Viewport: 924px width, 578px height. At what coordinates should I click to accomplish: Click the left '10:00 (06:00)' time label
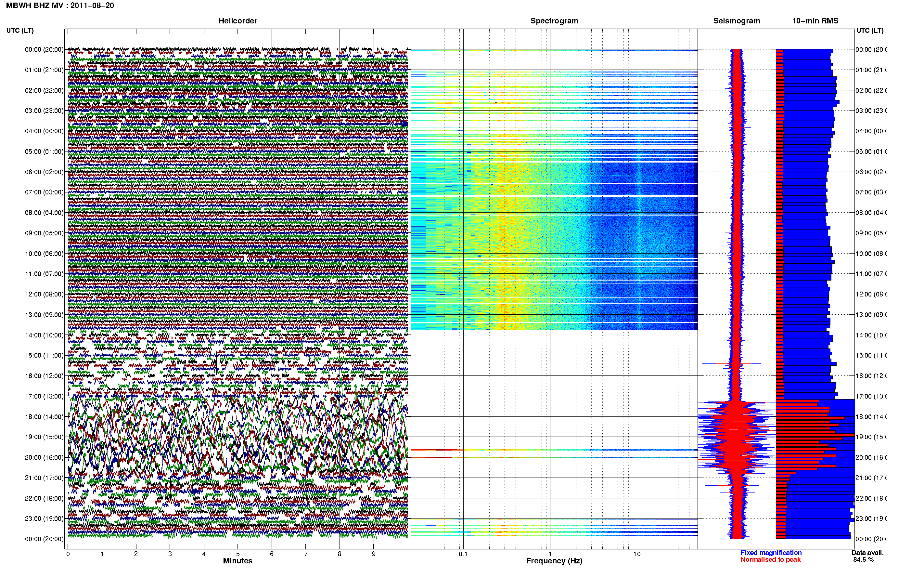[44, 254]
